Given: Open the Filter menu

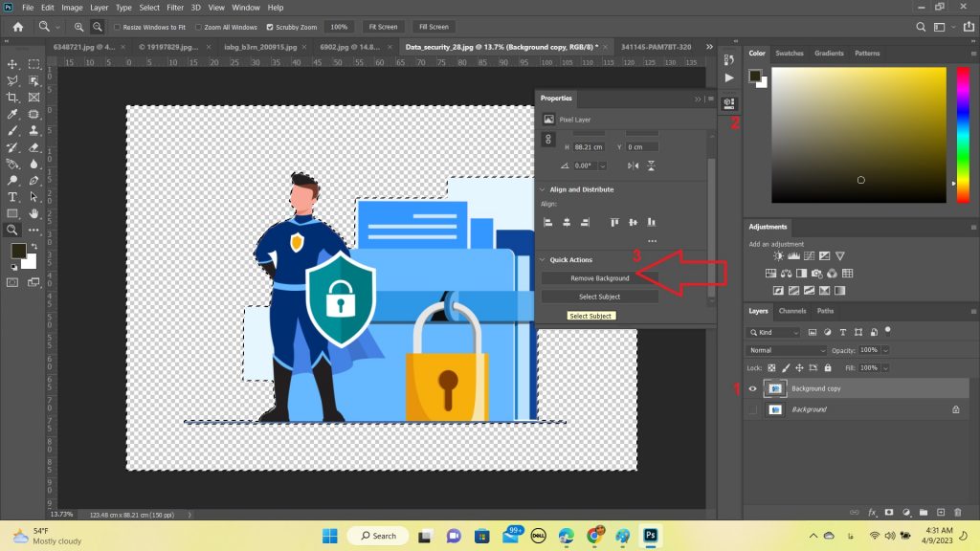Looking at the screenshot, I should (x=175, y=8).
